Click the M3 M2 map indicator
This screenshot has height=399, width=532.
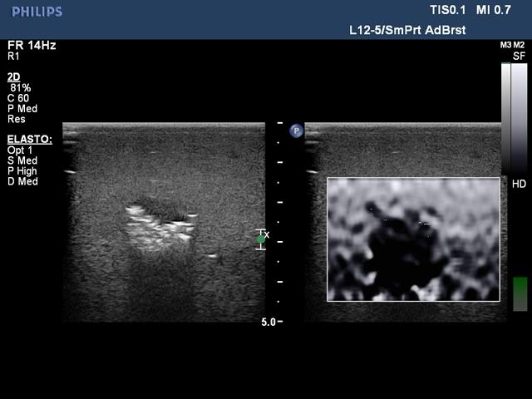[512, 45]
